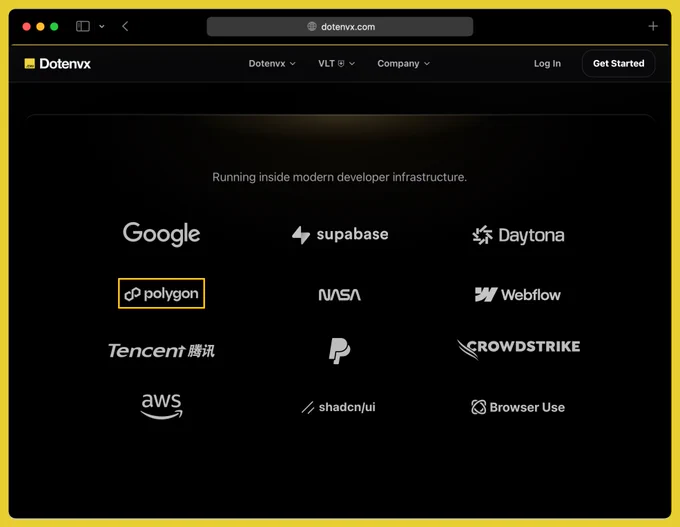Click the red close window button
This screenshot has height=527, width=680.
click(26, 26)
